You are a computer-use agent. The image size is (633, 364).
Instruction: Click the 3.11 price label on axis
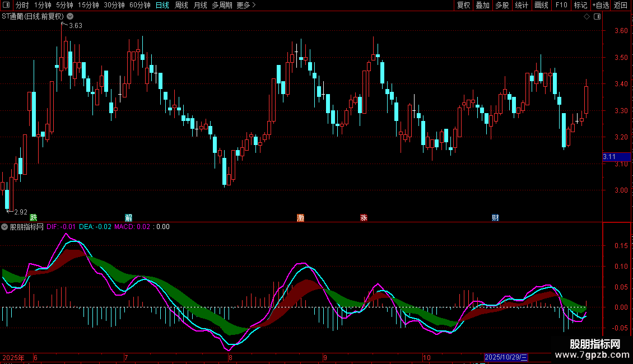pyautogui.click(x=609, y=157)
